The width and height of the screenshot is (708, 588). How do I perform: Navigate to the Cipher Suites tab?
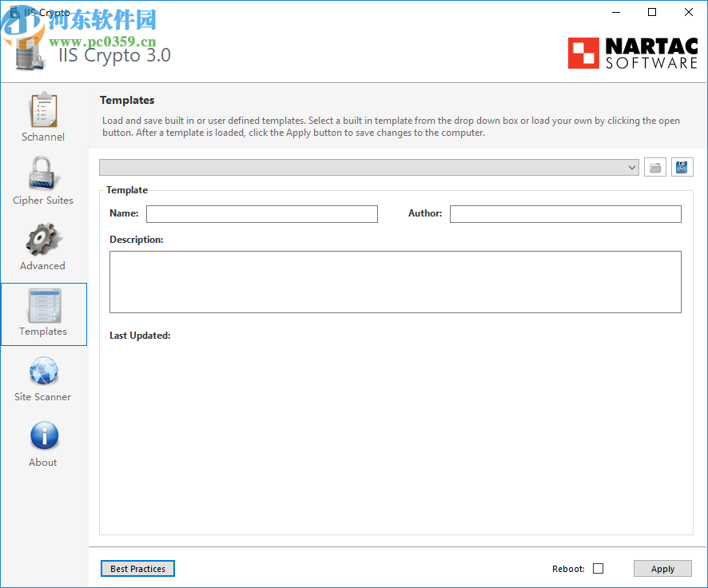(43, 180)
